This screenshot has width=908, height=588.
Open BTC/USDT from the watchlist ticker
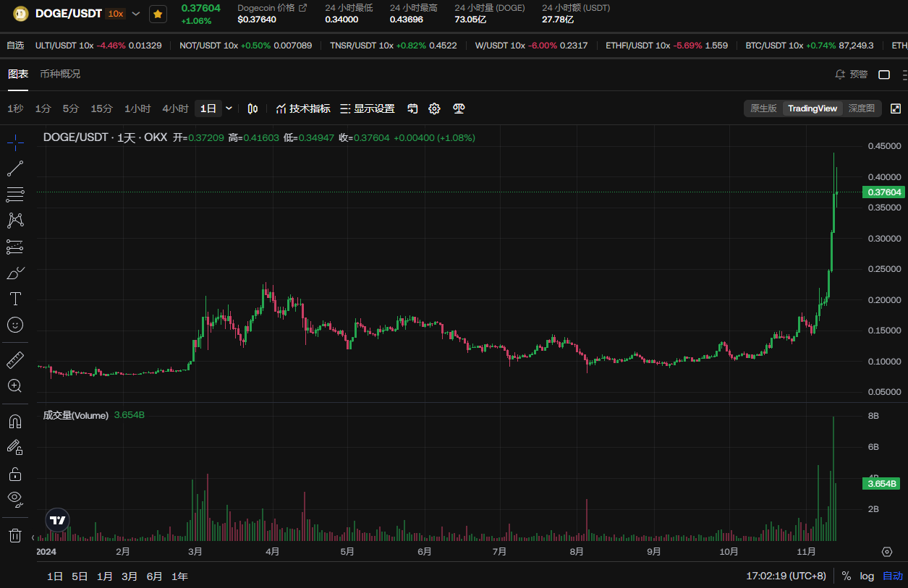click(x=810, y=45)
